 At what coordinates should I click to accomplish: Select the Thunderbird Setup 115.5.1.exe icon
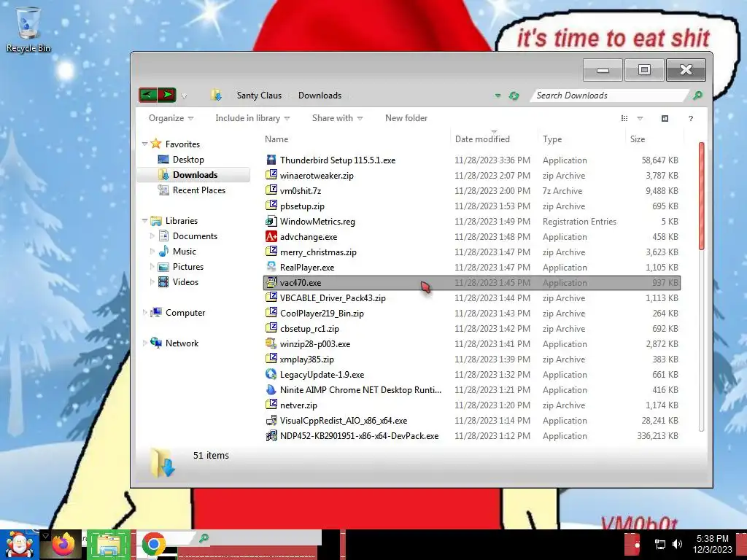(271, 160)
